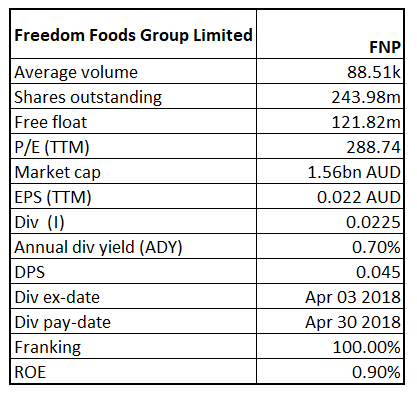This screenshot has width=417, height=393.
Task: Select the 100.00% Franking value cell
Action: 330,346
